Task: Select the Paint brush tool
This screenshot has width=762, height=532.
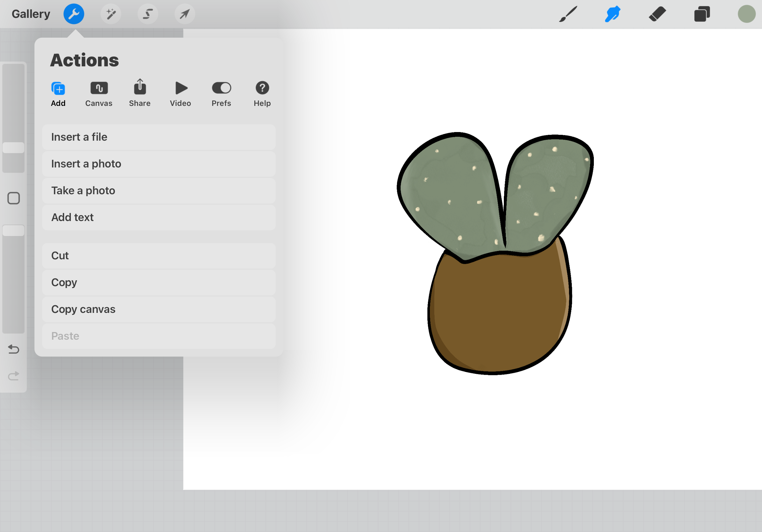Action: click(568, 14)
